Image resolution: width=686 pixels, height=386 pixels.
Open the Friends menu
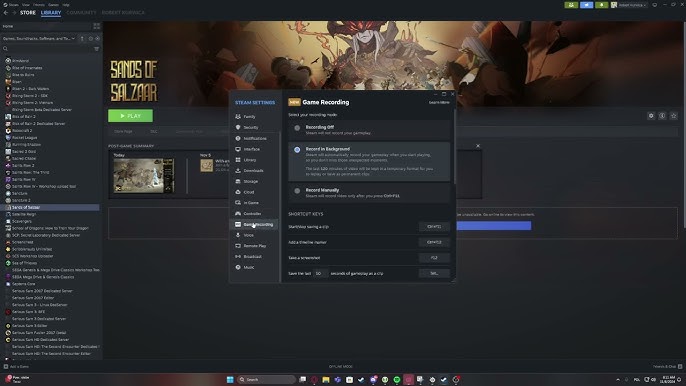39,5
